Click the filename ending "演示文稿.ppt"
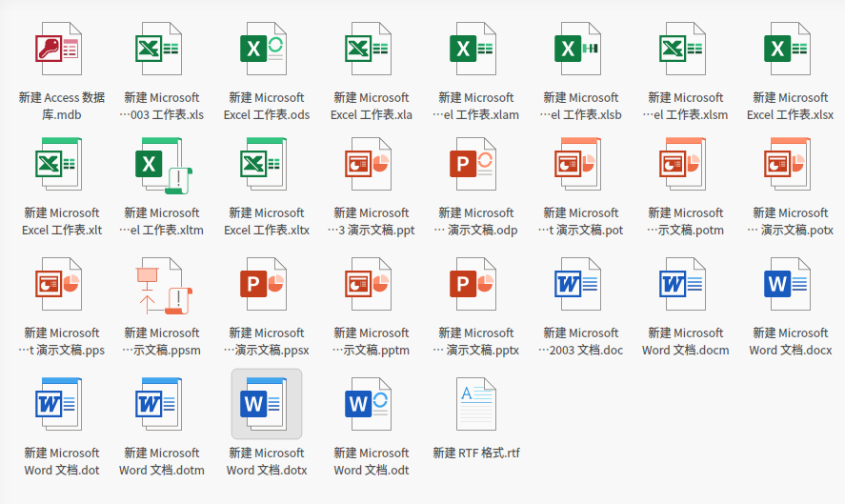The image size is (845, 504). [x=372, y=231]
